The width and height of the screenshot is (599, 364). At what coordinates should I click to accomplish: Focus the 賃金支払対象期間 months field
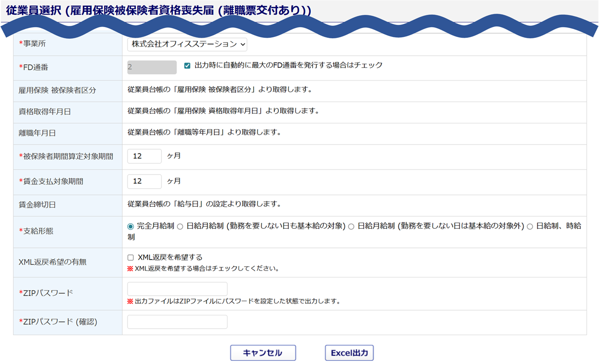pyautogui.click(x=144, y=181)
